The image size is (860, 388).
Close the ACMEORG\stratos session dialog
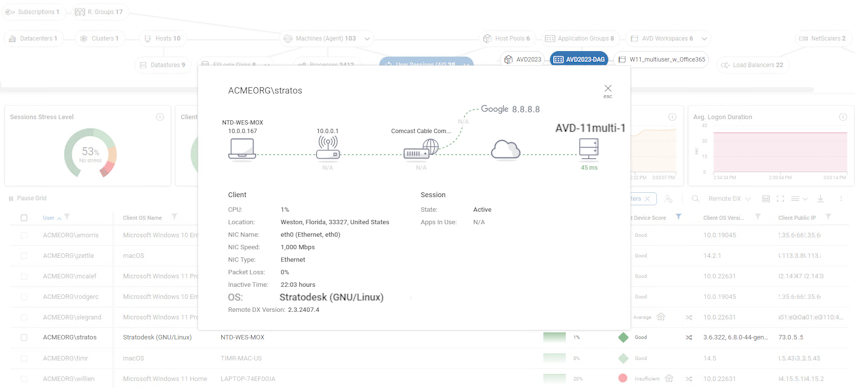coord(607,88)
